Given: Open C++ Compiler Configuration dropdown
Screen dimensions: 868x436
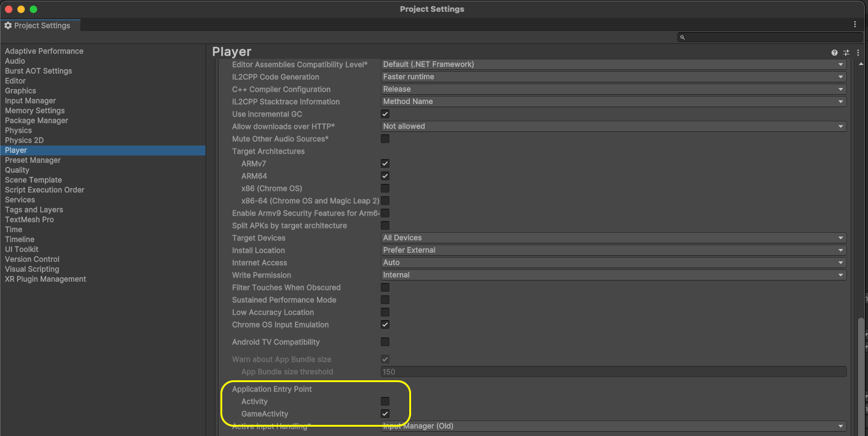Looking at the screenshot, I should pyautogui.click(x=613, y=89).
